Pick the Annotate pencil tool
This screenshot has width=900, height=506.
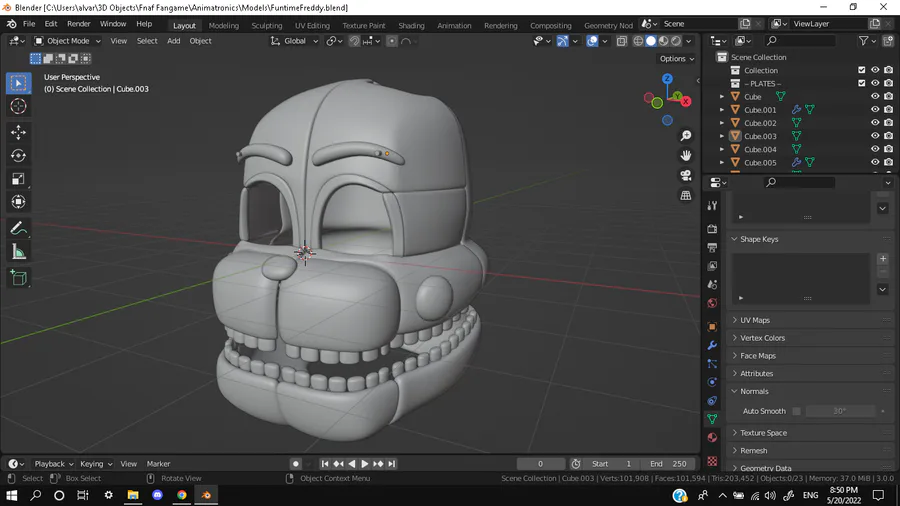pos(18,228)
